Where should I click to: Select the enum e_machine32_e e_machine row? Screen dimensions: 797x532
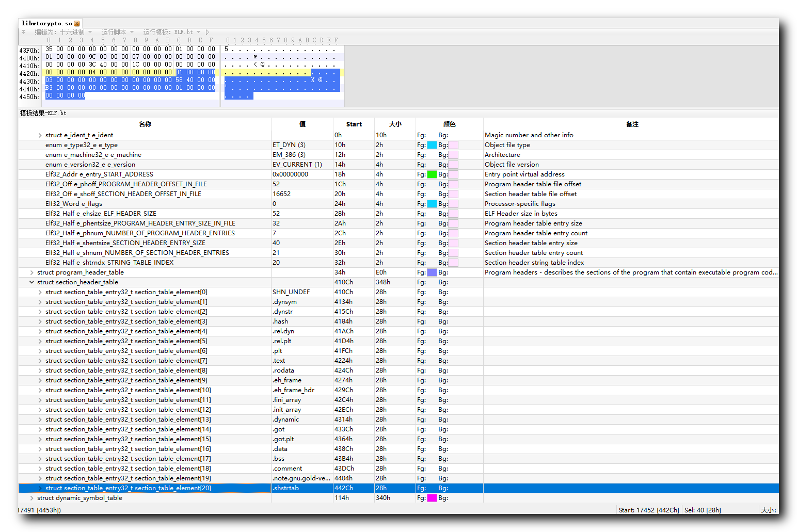[x=398, y=155]
